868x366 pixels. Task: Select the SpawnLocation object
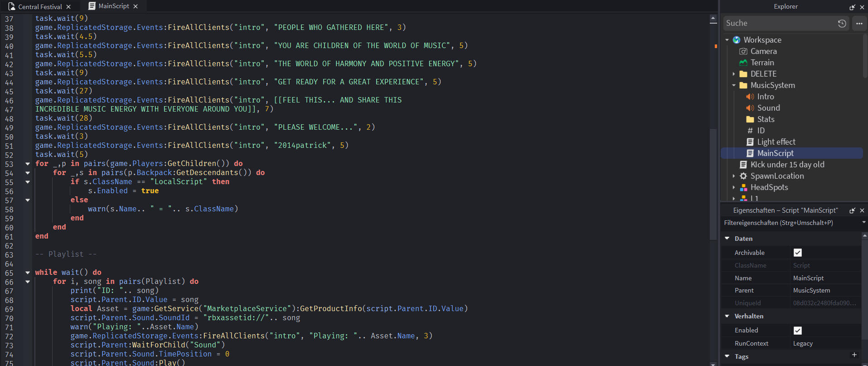pos(776,176)
